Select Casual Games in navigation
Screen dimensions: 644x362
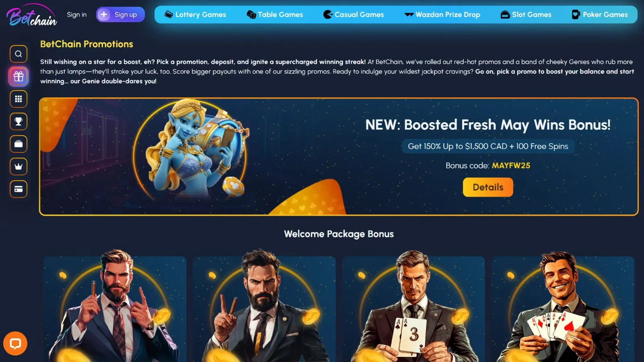[x=354, y=14]
